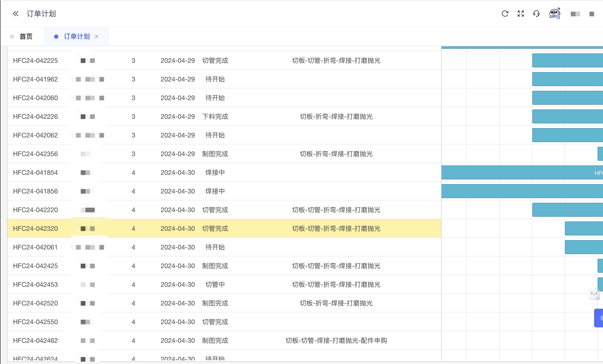Image resolution: width=603 pixels, height=364 pixels.
Task: Click order number HFC24-042462
Action: [35, 340]
